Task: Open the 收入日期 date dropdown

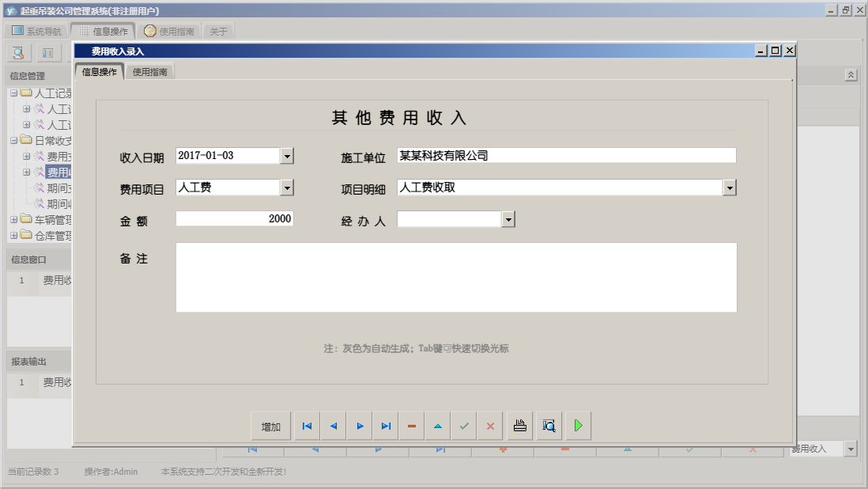Action: click(288, 155)
